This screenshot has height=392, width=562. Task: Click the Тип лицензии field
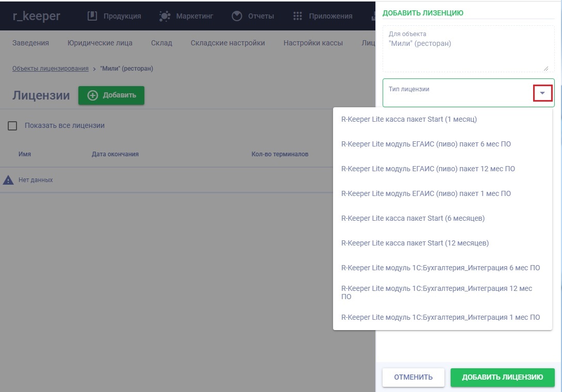point(469,93)
